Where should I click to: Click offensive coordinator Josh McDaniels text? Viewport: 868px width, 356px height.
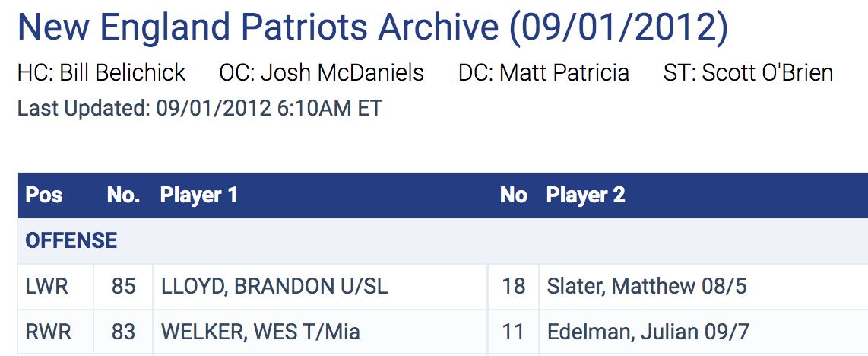[322, 73]
